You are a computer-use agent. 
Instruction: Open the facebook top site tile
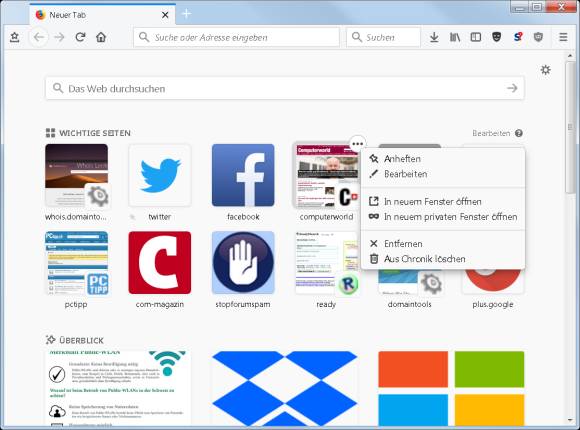(x=243, y=175)
